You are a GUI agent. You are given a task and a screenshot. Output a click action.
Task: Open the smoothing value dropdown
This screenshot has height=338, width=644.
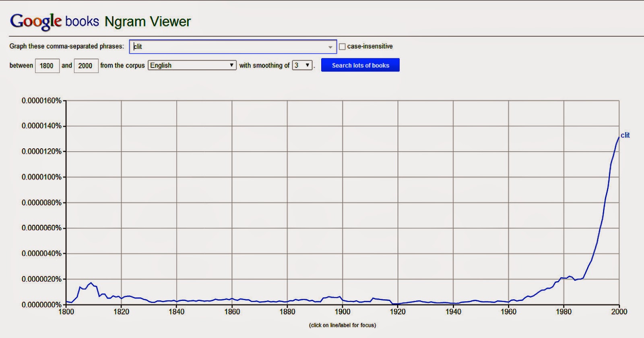pyautogui.click(x=302, y=65)
